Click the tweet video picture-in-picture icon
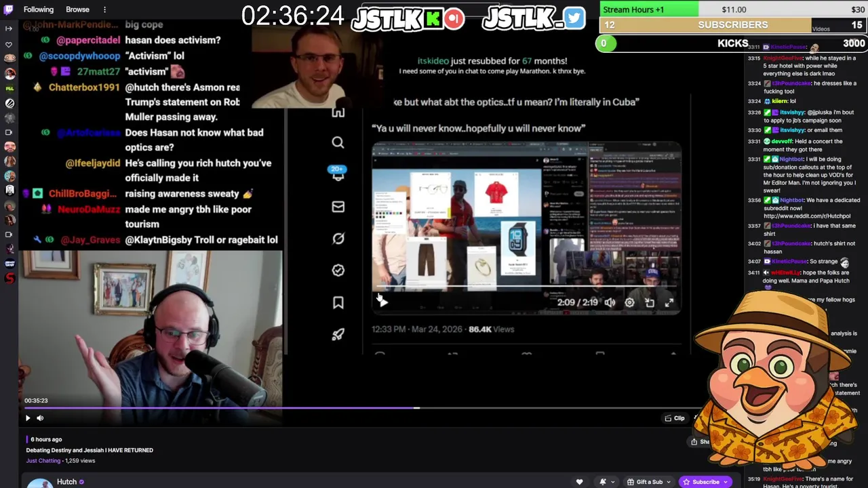 tap(650, 303)
